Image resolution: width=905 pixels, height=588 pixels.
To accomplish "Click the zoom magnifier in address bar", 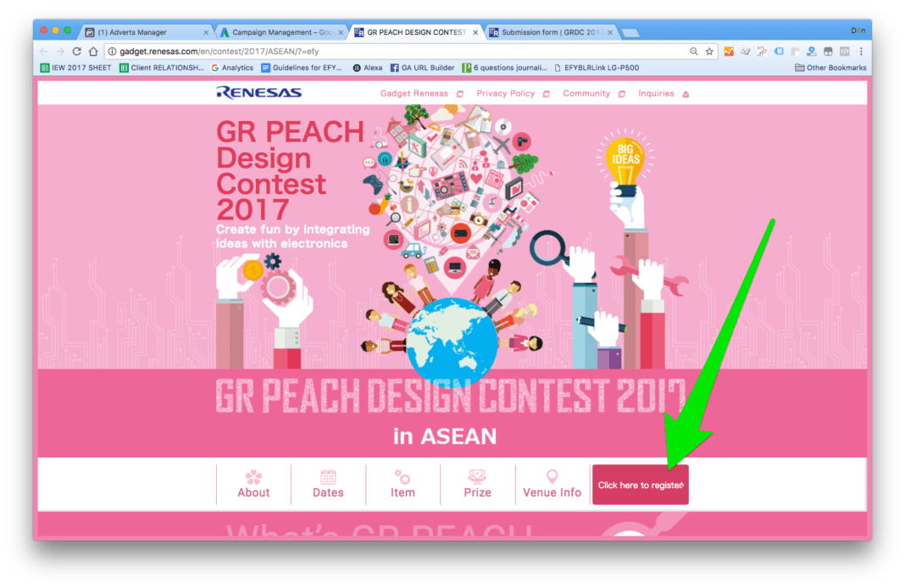I will [694, 52].
